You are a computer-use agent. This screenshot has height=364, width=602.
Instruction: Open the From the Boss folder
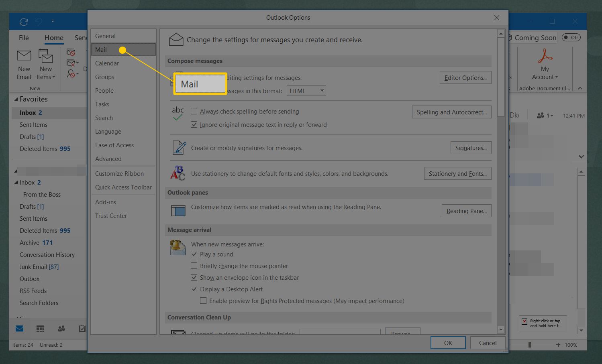[x=42, y=194]
